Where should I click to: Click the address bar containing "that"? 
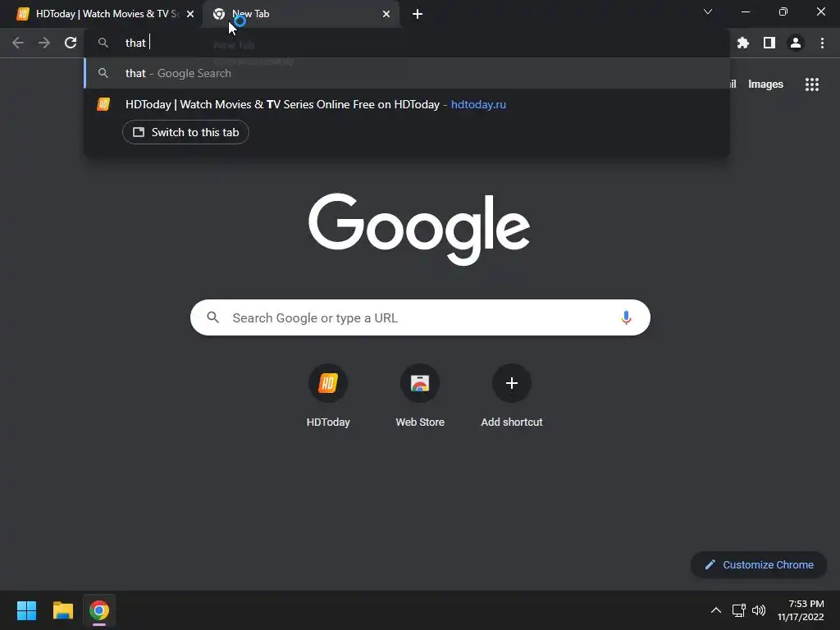coord(407,43)
